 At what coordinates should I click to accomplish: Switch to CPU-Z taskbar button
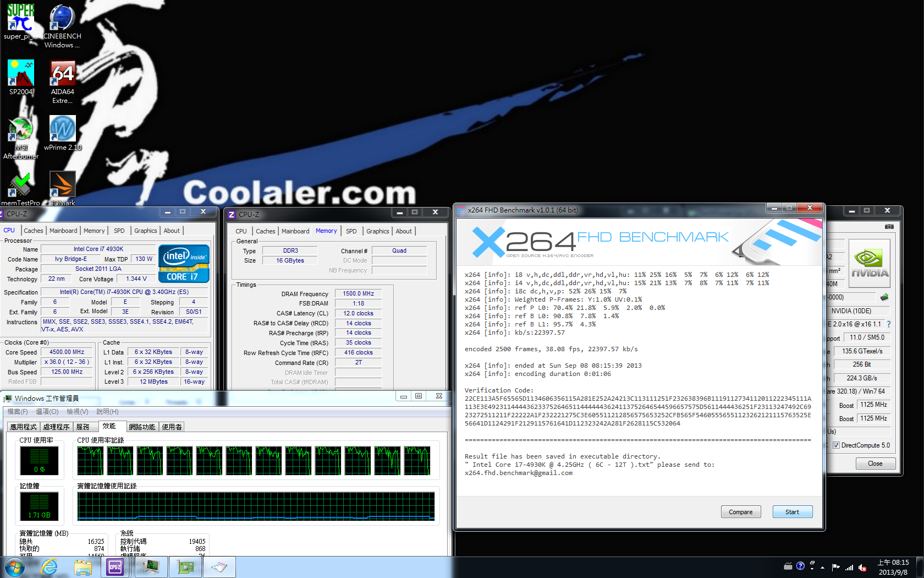click(x=115, y=567)
